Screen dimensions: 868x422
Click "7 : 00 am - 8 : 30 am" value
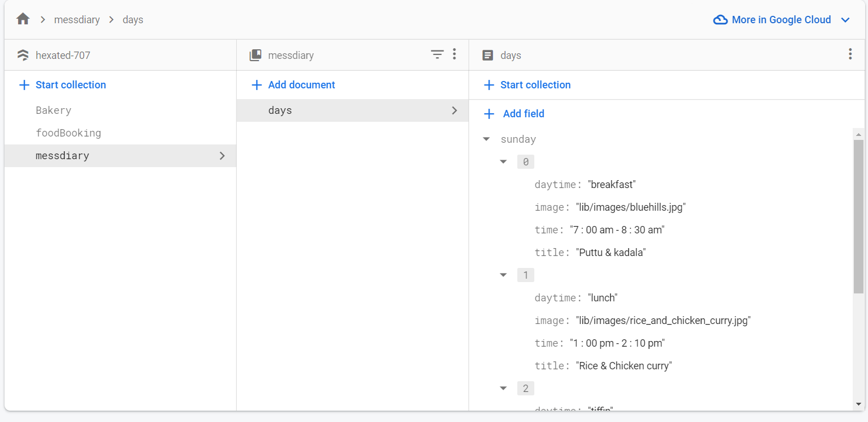coord(617,230)
